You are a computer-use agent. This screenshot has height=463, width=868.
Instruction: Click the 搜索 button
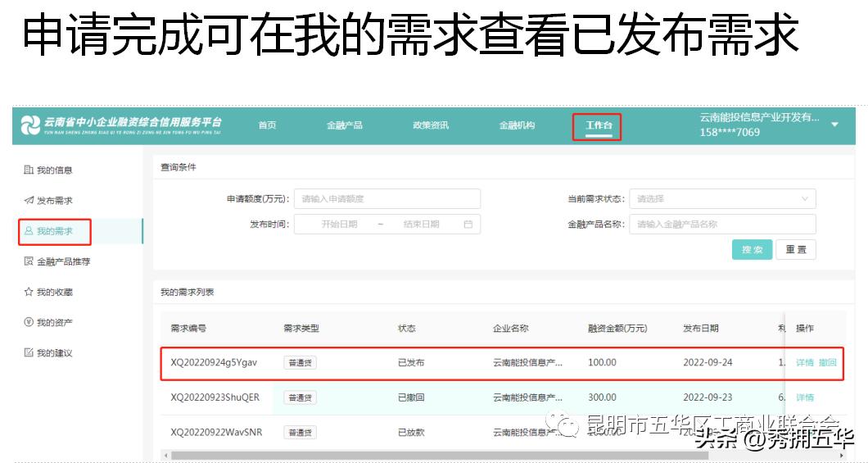point(752,250)
